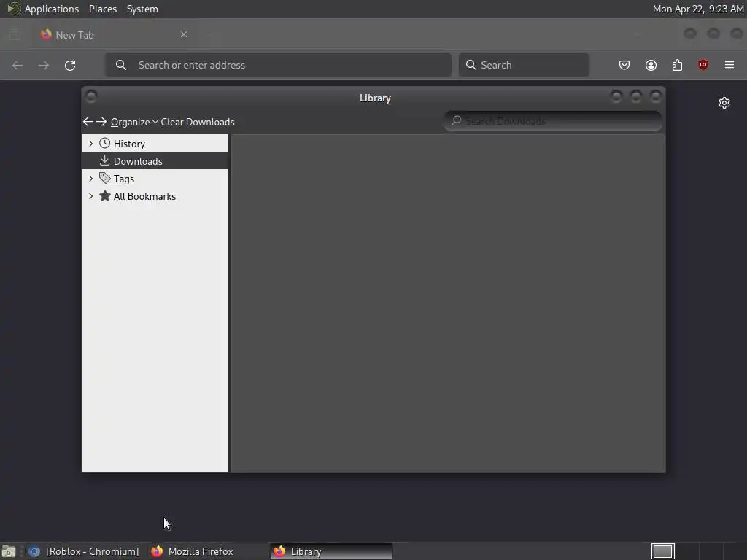Click the Library window title-bar menu button
This screenshot has height=560, width=747.
pos(91,97)
